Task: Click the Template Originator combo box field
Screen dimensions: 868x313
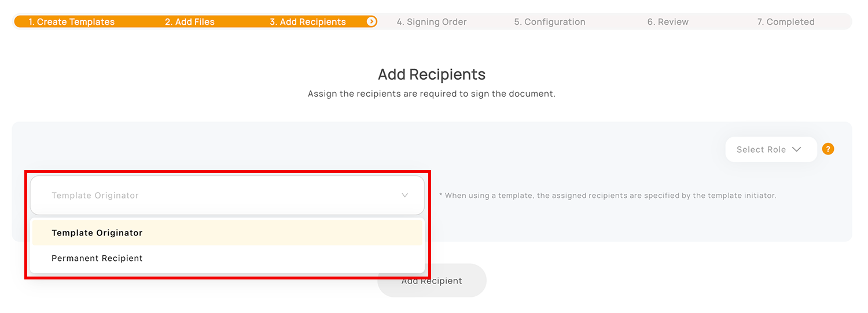Action: coord(227,196)
